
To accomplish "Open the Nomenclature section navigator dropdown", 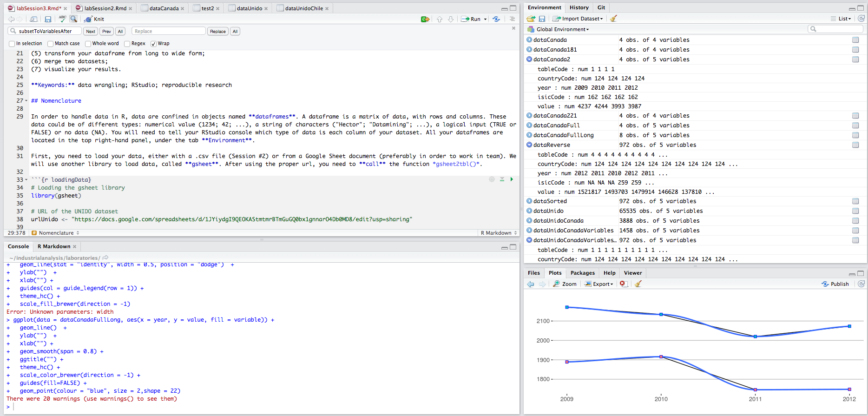I will [x=56, y=233].
